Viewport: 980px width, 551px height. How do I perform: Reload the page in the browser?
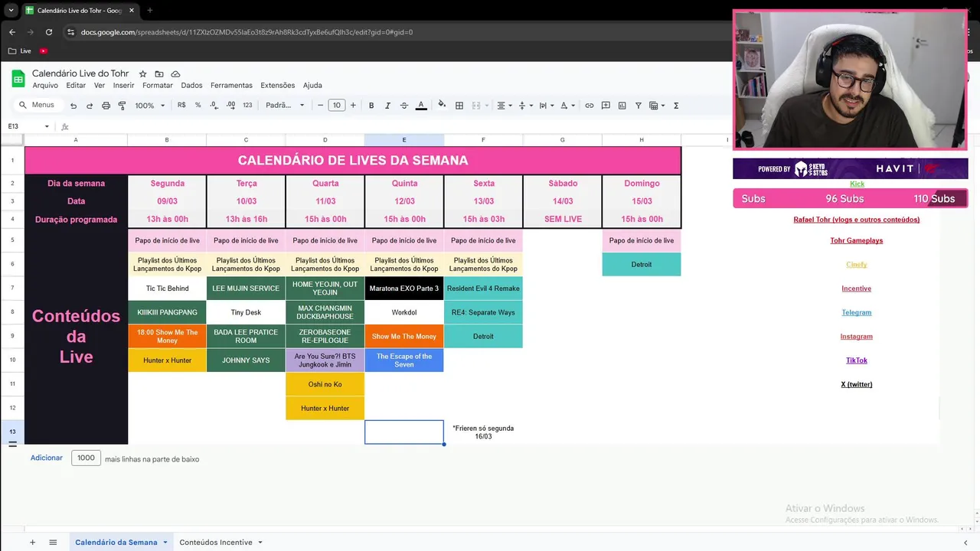coord(49,32)
